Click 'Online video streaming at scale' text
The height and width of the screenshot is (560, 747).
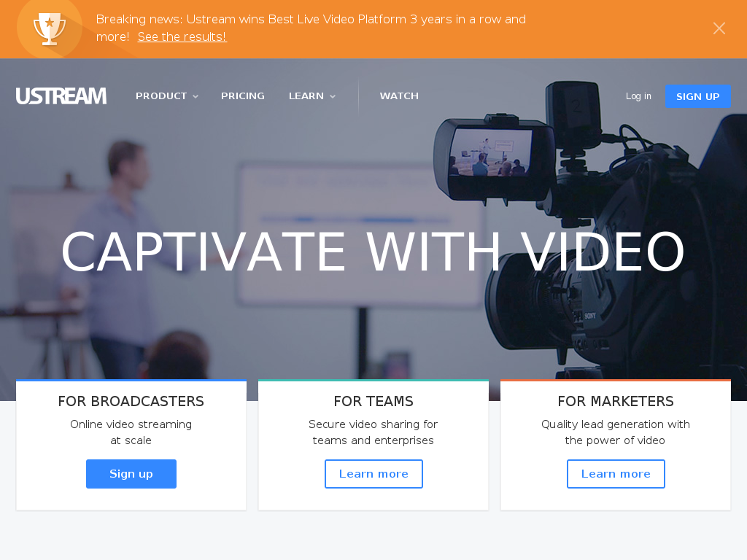coord(131,432)
